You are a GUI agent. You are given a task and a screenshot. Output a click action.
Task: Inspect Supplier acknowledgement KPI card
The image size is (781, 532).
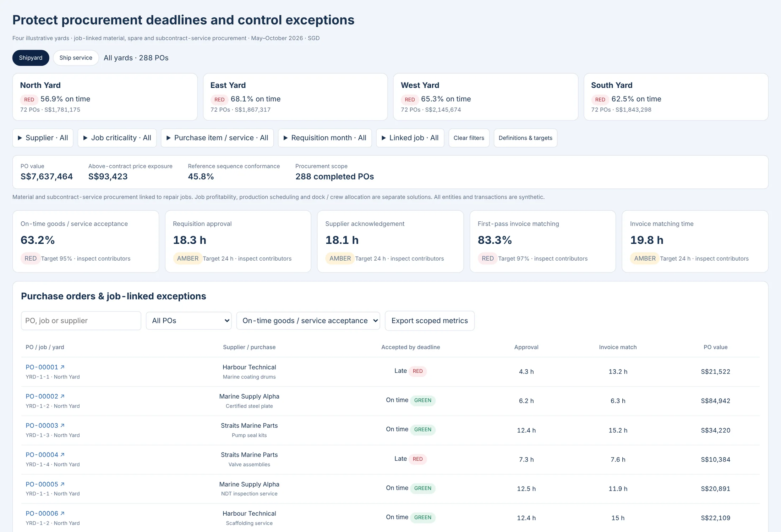click(x=390, y=242)
